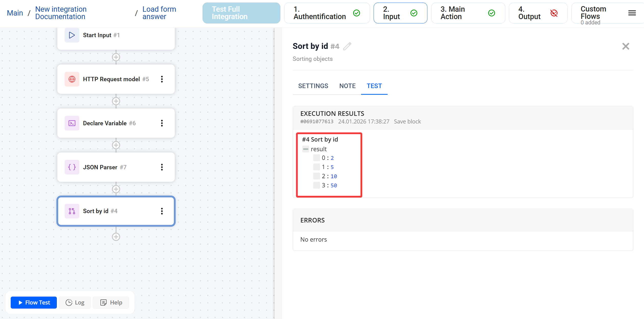Switch to the SETTINGS tab

point(313,86)
